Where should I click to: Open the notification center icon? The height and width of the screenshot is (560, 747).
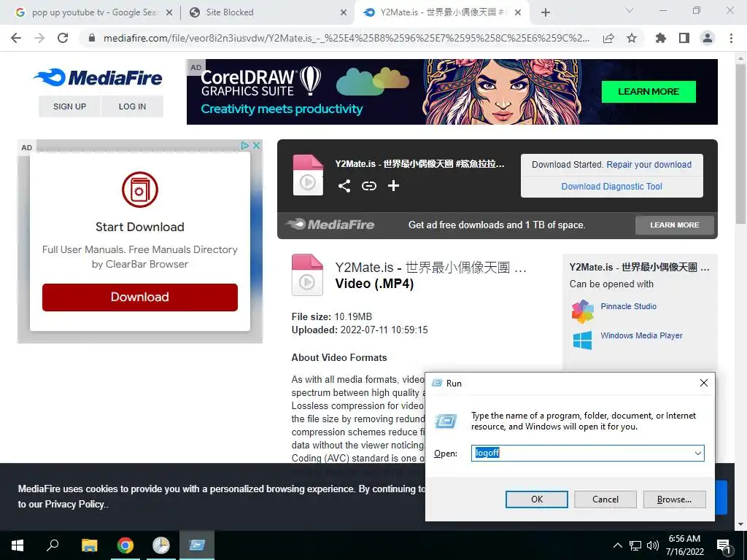(724, 546)
